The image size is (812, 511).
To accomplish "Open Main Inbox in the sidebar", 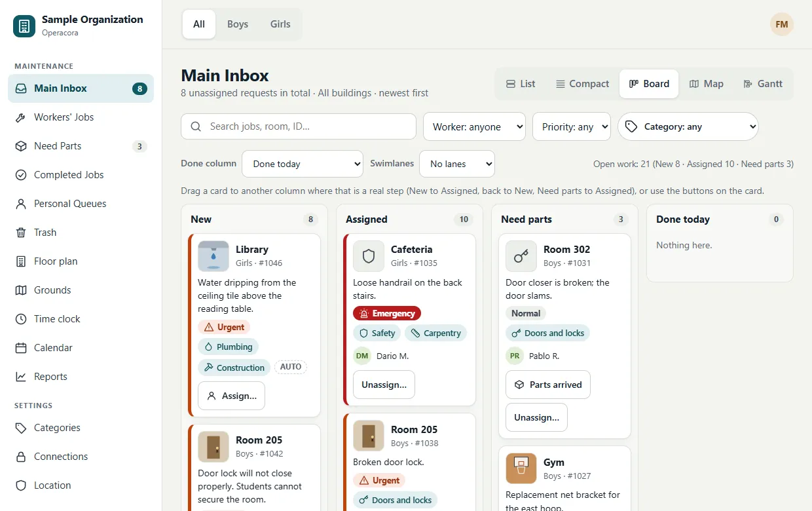I will click(x=81, y=88).
